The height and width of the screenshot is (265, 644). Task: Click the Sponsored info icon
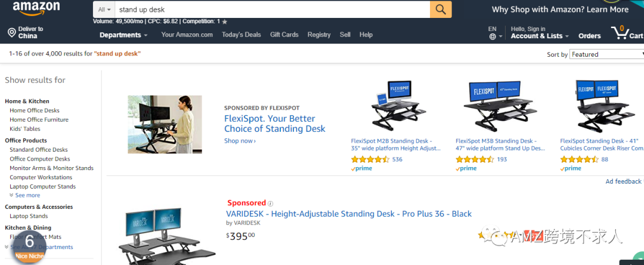(270, 204)
